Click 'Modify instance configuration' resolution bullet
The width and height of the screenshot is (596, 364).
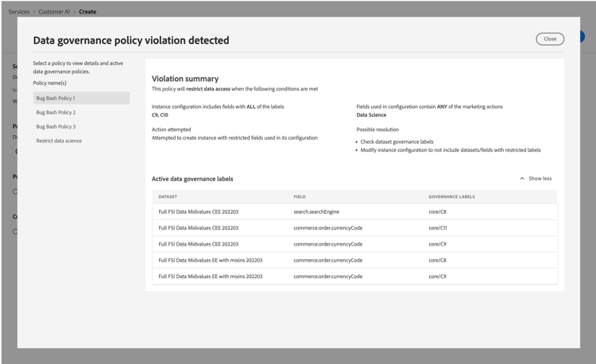[x=451, y=150]
